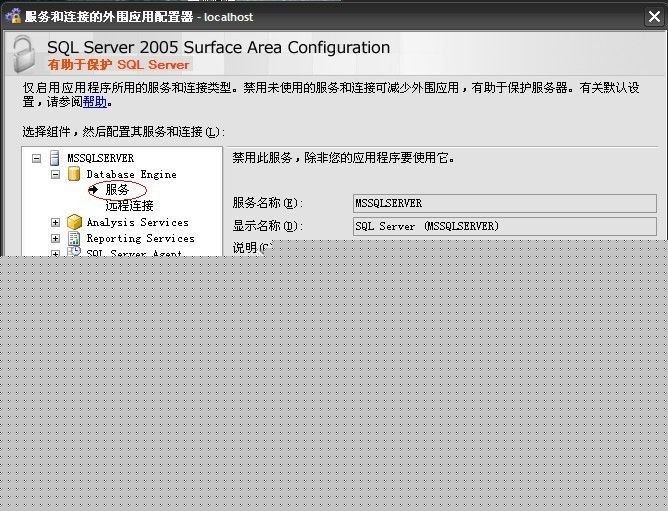
Task: Expand the Analysis Services node
Action: click(x=56, y=222)
